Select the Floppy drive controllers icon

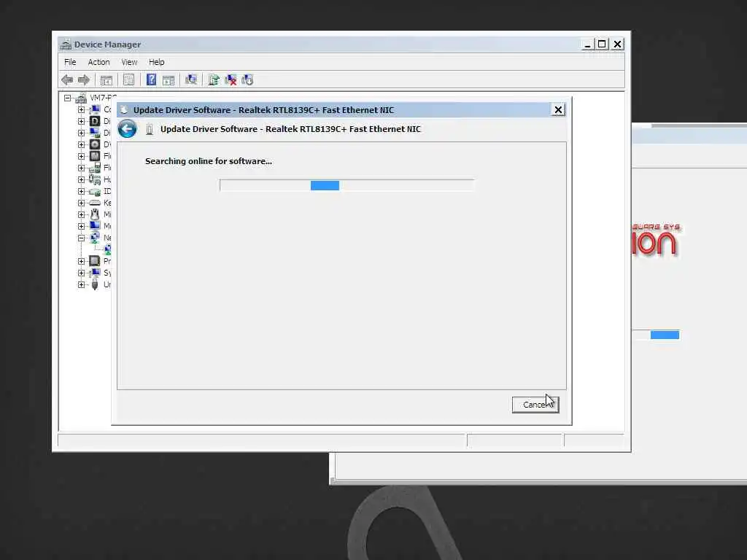95,168
